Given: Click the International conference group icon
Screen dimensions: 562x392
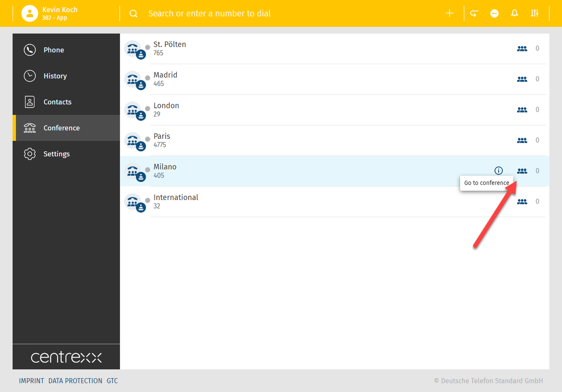Looking at the screenshot, I should pyautogui.click(x=522, y=201).
